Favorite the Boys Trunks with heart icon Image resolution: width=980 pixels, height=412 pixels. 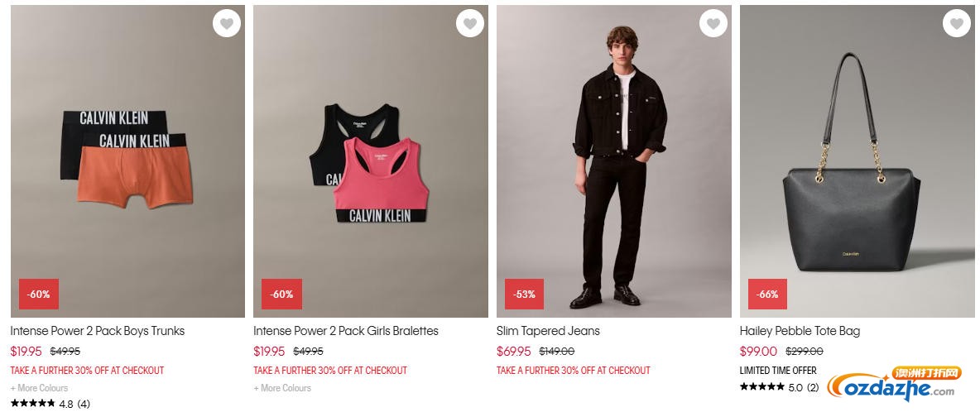pos(226,24)
